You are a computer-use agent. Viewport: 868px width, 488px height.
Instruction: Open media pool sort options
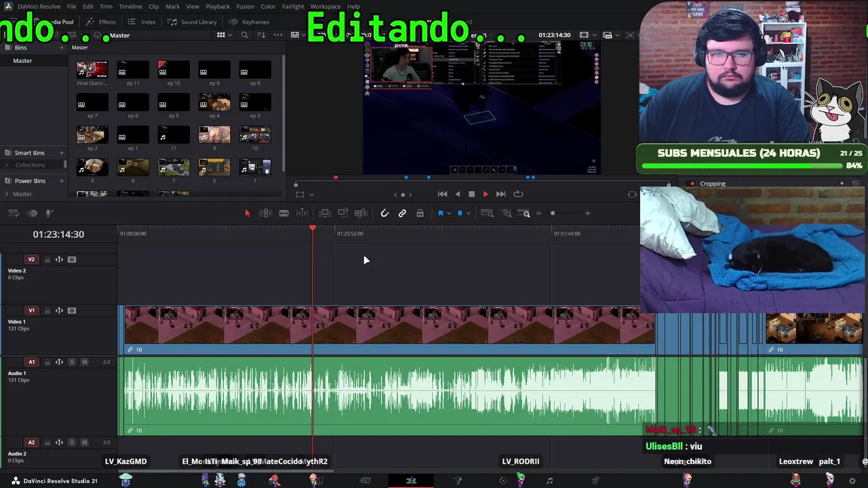tap(261, 35)
